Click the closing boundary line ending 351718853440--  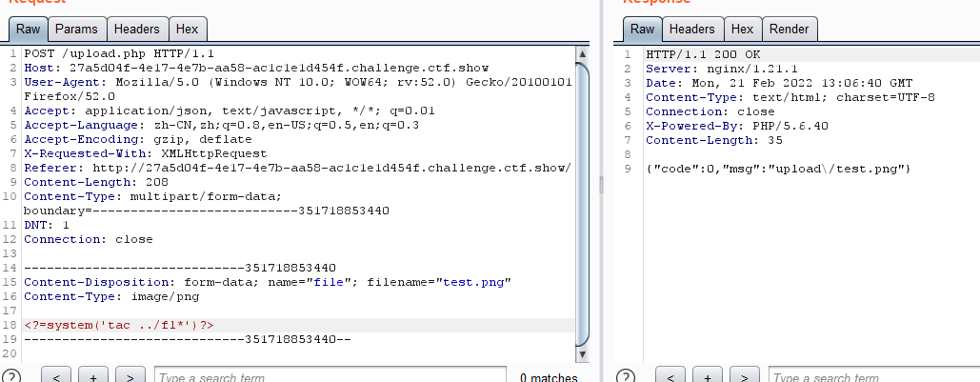[188, 339]
